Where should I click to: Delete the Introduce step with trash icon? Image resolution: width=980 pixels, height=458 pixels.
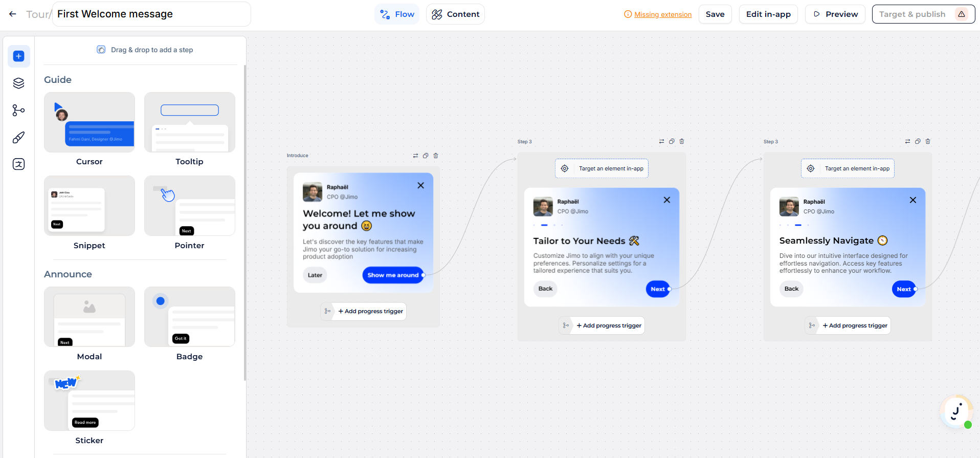click(436, 156)
